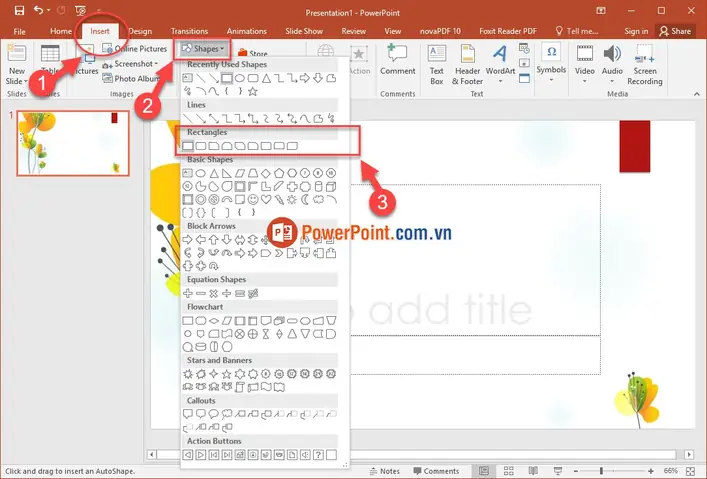Collapse the ribbon with the chevron
The image size is (707, 479).
coord(697,94)
